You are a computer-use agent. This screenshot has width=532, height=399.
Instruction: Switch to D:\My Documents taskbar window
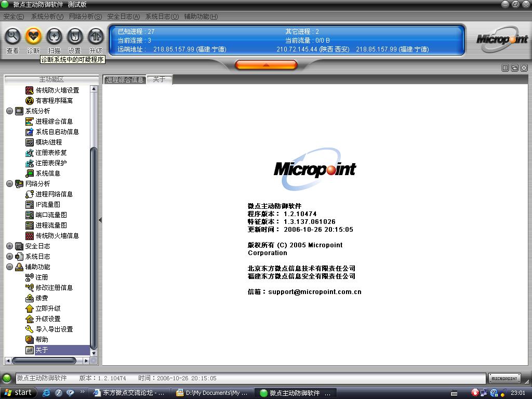coord(212,393)
